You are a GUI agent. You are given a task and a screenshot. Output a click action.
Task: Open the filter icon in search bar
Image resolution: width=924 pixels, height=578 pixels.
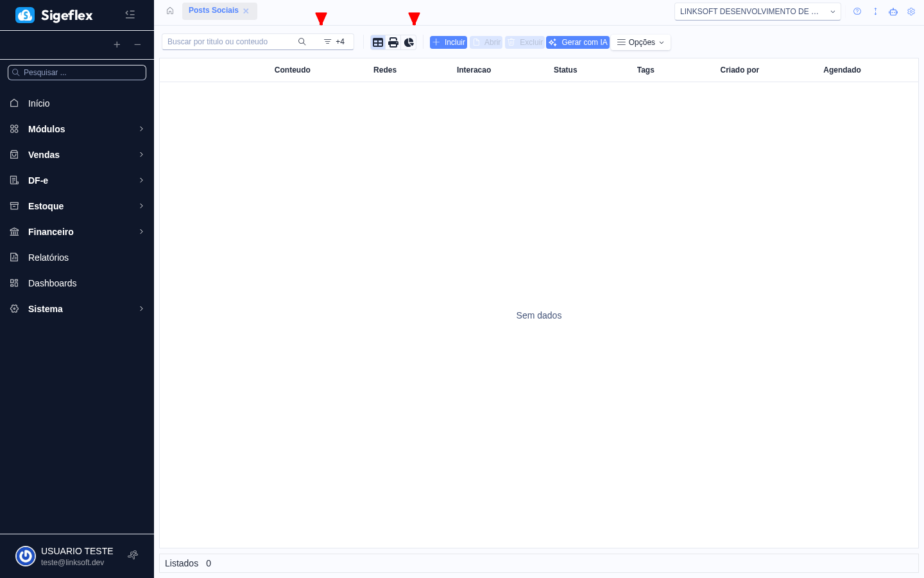click(x=327, y=41)
